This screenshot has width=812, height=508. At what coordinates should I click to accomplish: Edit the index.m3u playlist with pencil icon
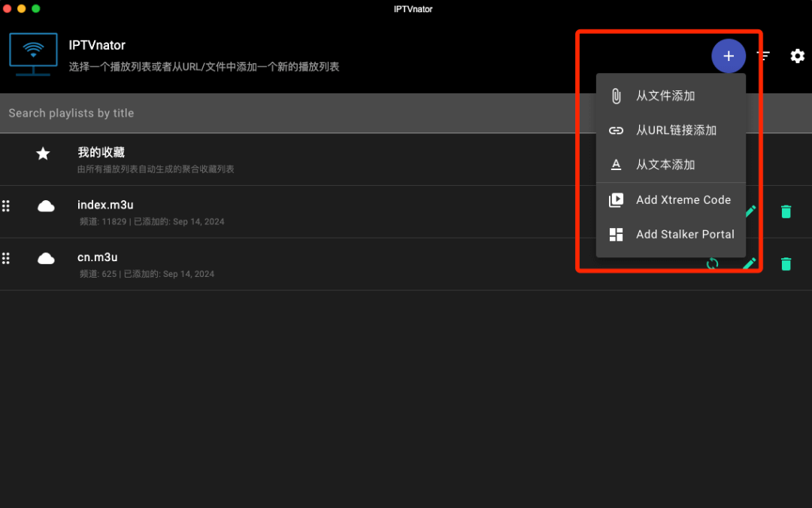coord(751,210)
